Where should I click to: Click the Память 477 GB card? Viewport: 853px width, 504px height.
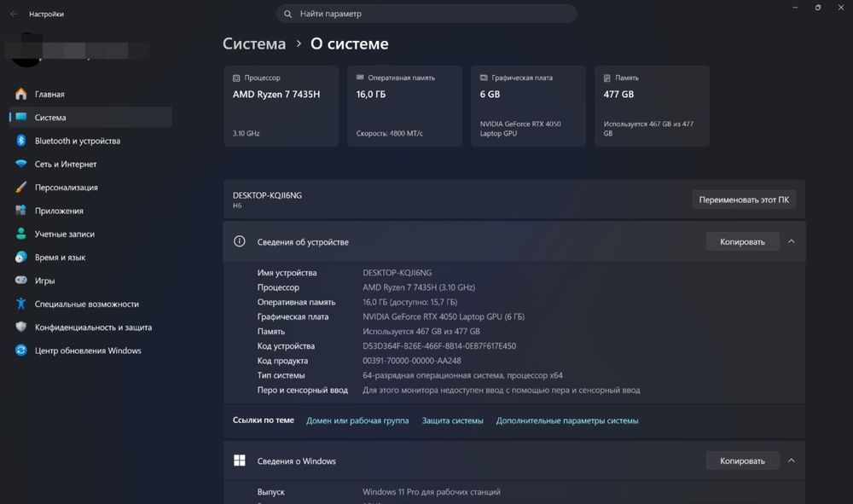coord(652,106)
